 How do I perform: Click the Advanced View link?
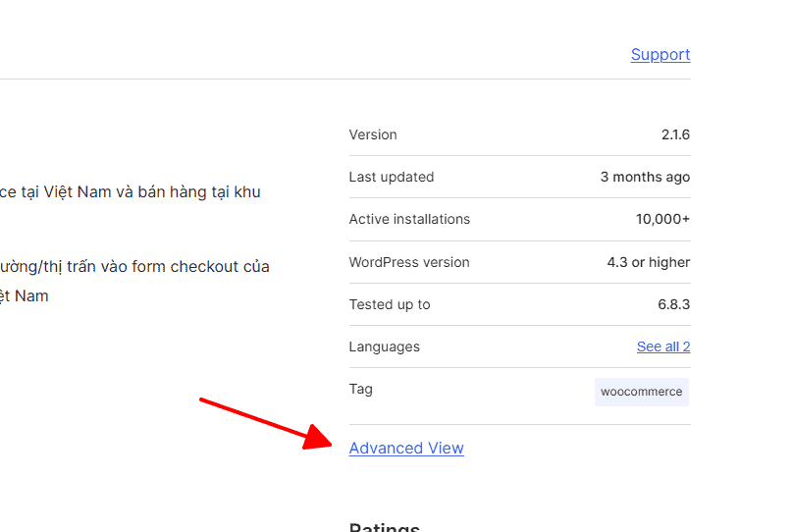click(406, 449)
